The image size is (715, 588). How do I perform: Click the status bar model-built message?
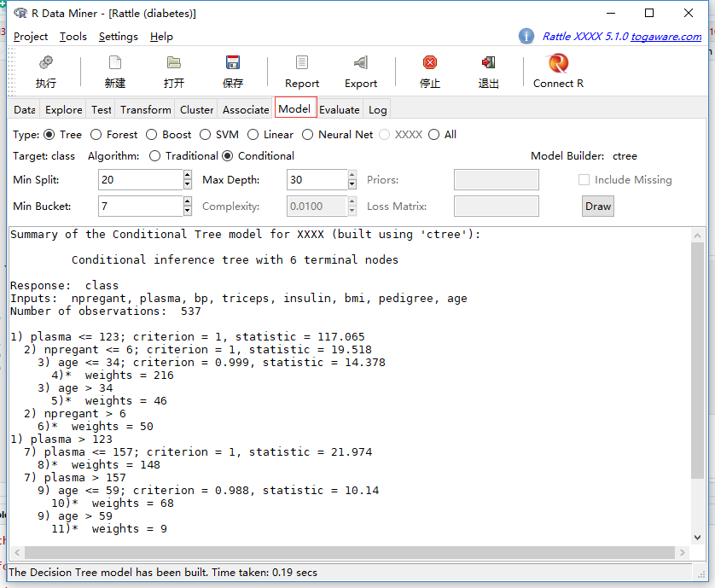tap(163, 573)
